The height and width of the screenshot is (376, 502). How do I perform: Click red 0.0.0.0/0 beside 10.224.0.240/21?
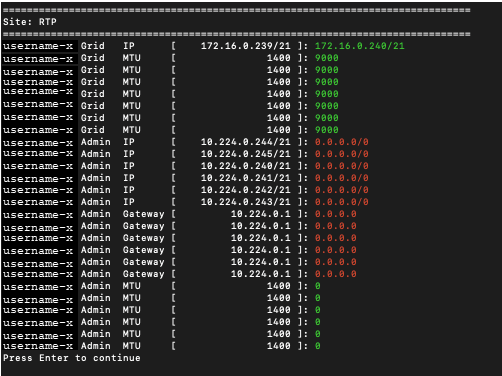(x=342, y=166)
